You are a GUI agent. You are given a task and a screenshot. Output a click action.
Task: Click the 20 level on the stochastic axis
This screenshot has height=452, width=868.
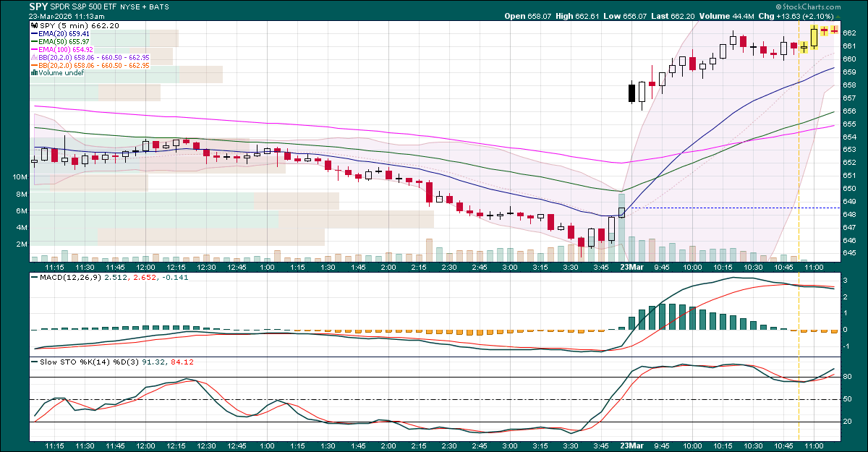click(x=848, y=422)
